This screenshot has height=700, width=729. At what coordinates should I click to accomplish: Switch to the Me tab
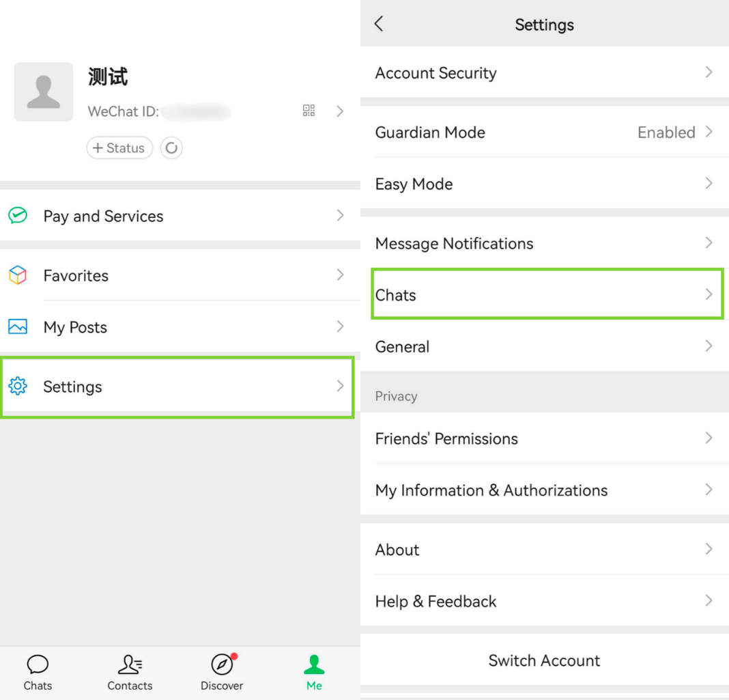pos(313,663)
